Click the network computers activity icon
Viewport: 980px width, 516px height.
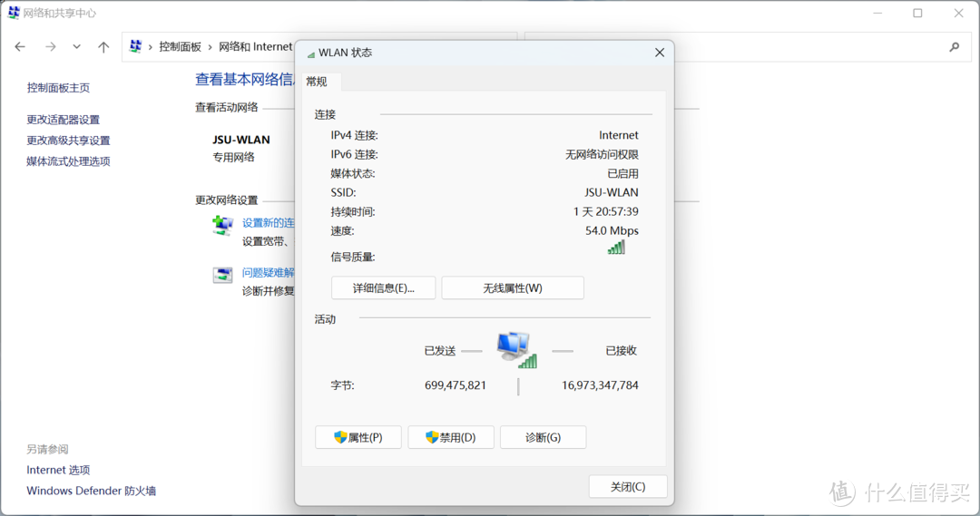tap(516, 350)
